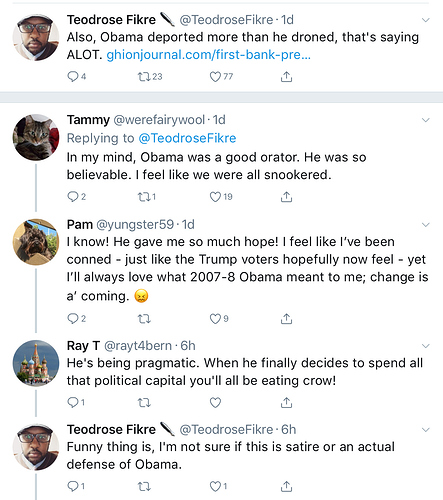Image resolution: width=443 pixels, height=500 pixels.
Task: Like Pam's tweet with 9 likes
Action: click(x=219, y=319)
